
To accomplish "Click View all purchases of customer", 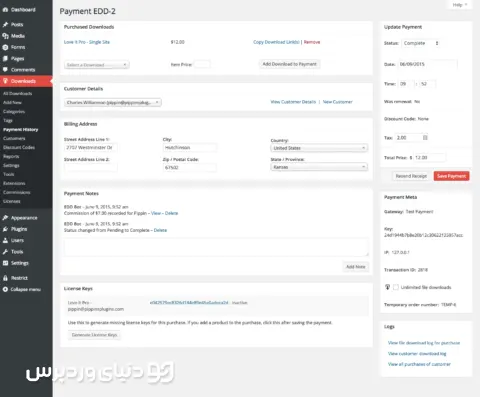I will click(x=419, y=364).
